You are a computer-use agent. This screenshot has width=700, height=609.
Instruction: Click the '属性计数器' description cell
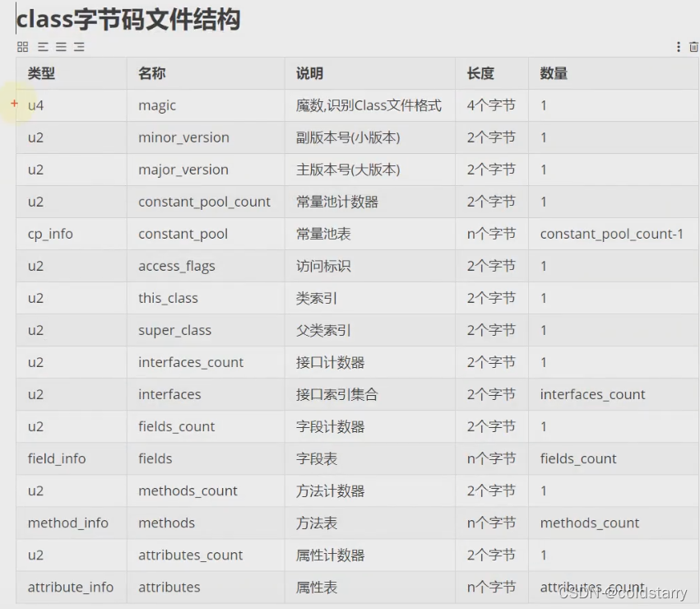coord(331,556)
